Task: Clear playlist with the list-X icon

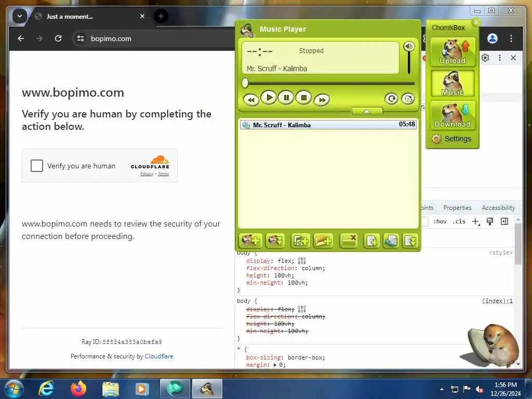Action: pyautogui.click(x=349, y=241)
